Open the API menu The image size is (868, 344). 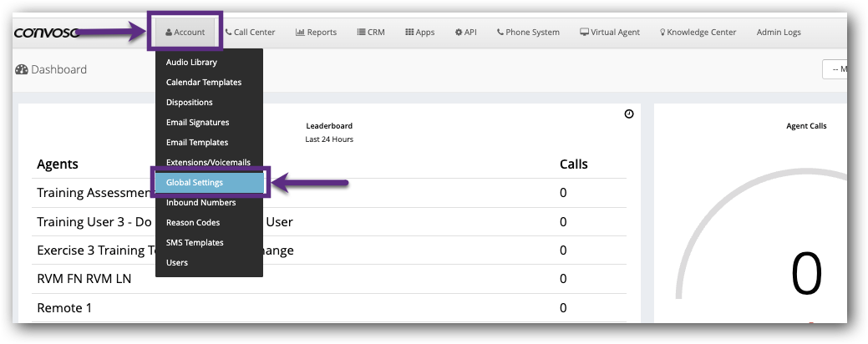[465, 32]
